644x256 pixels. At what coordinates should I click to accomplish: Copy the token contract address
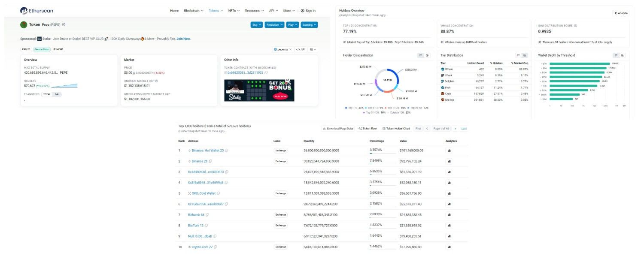click(266, 73)
